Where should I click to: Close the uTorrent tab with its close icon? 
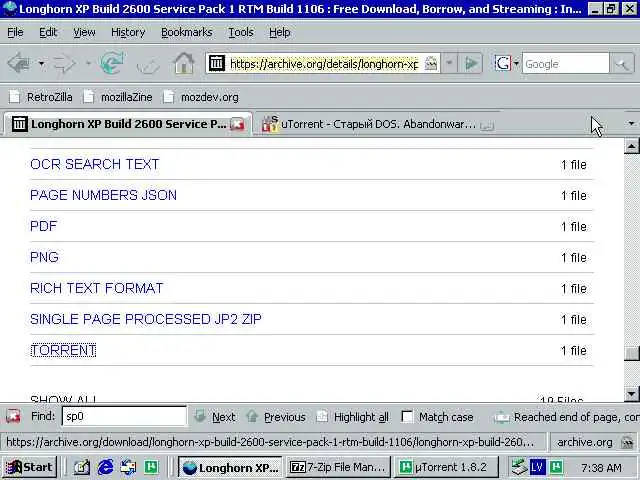(x=487, y=126)
